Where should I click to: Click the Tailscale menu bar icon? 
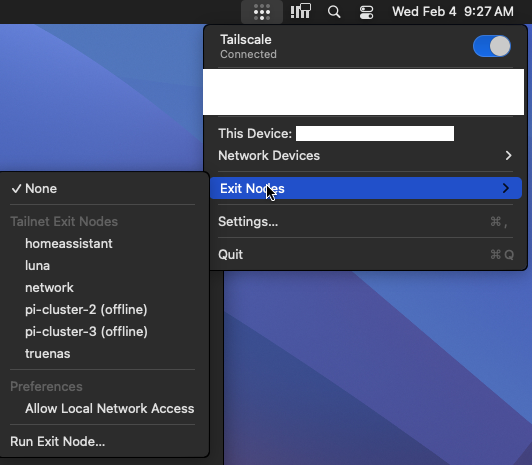coord(262,12)
